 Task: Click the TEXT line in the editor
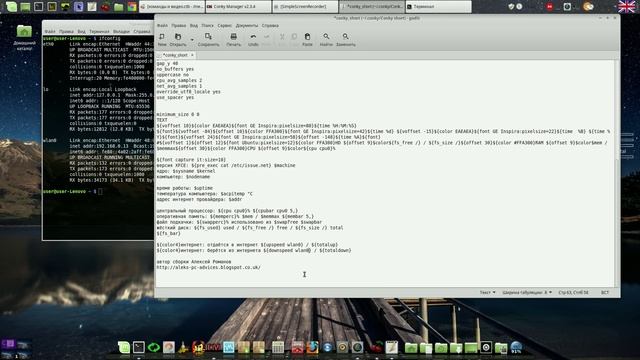pos(162,120)
